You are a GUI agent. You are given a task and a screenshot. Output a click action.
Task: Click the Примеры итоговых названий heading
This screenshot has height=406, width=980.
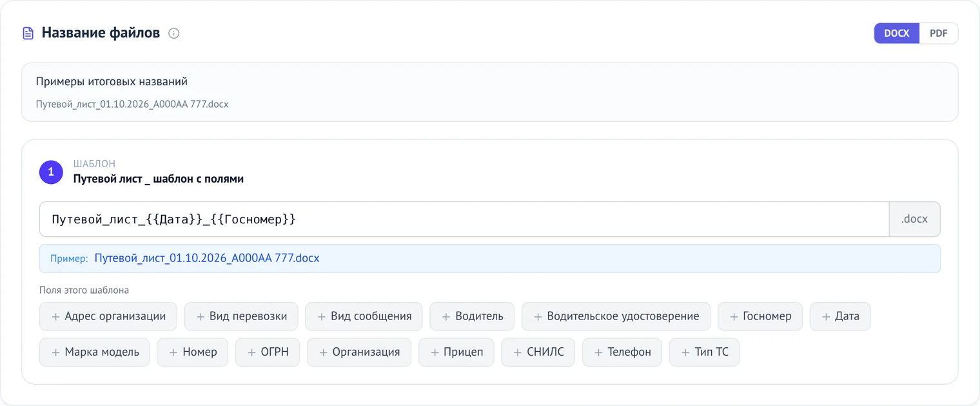tap(112, 82)
